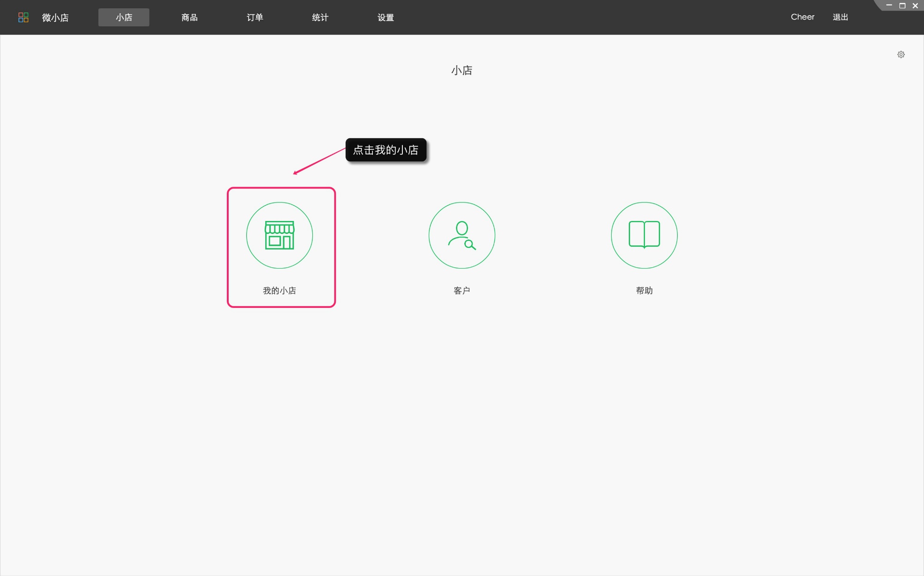Click the 客户 text label
924x576 pixels.
click(x=462, y=290)
